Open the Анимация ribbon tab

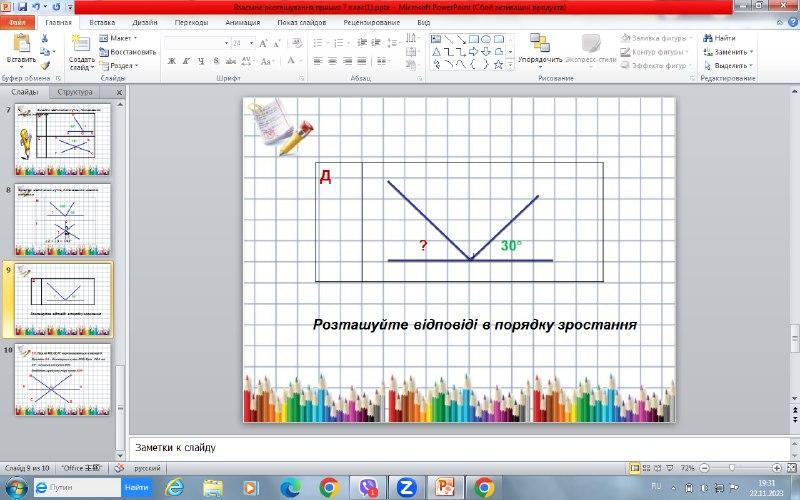[243, 22]
